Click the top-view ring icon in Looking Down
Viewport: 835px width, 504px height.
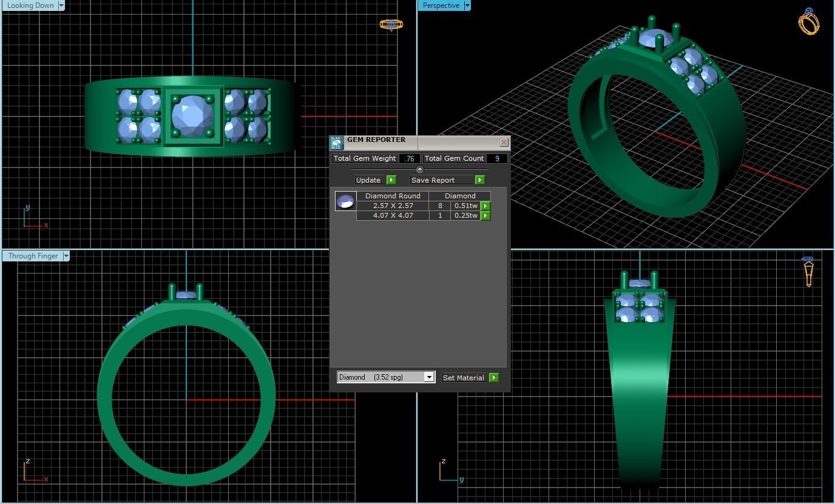(391, 25)
